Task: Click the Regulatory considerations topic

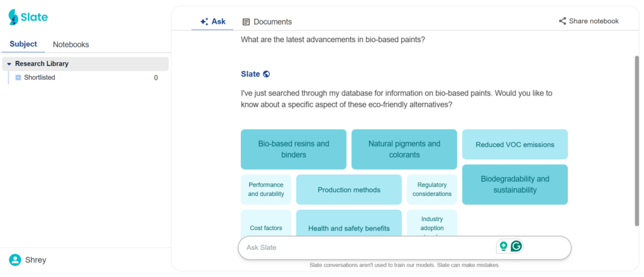Action: point(431,190)
